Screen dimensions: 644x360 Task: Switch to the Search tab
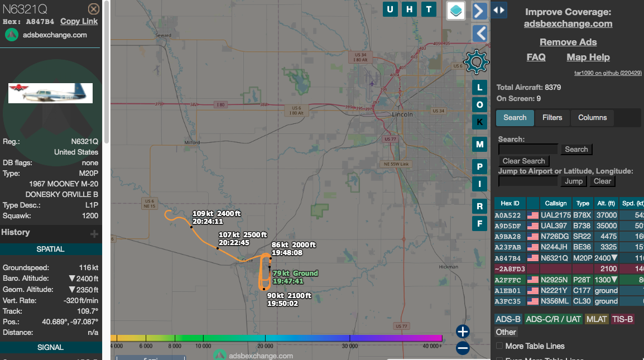click(515, 118)
